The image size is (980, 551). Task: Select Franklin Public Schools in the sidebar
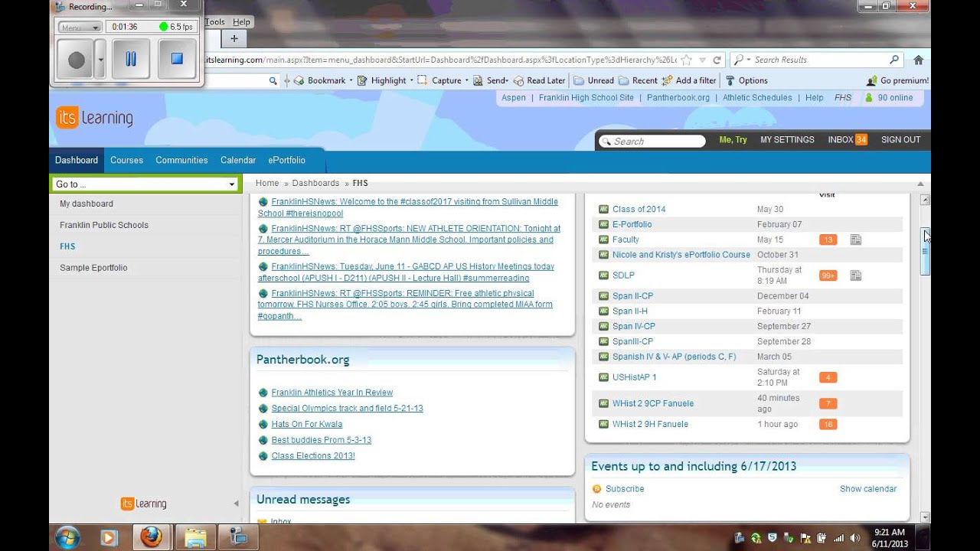pos(104,225)
